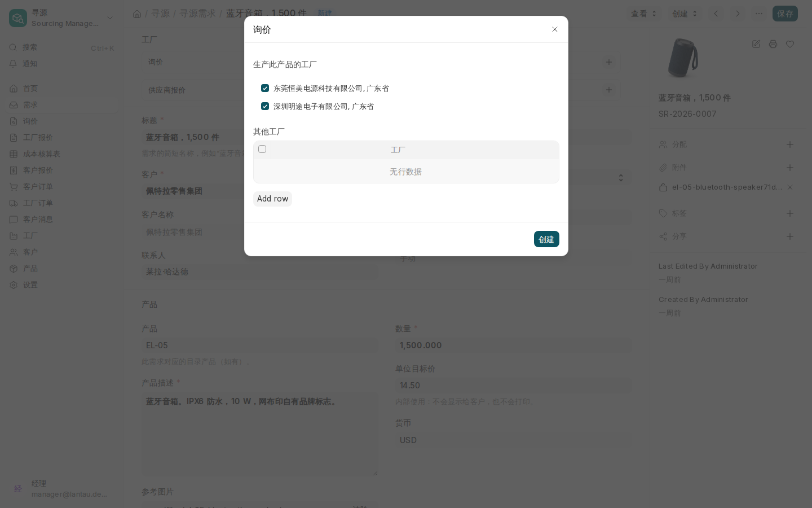Remove the el-05-bluetooth-speaker attachment

coord(790,187)
